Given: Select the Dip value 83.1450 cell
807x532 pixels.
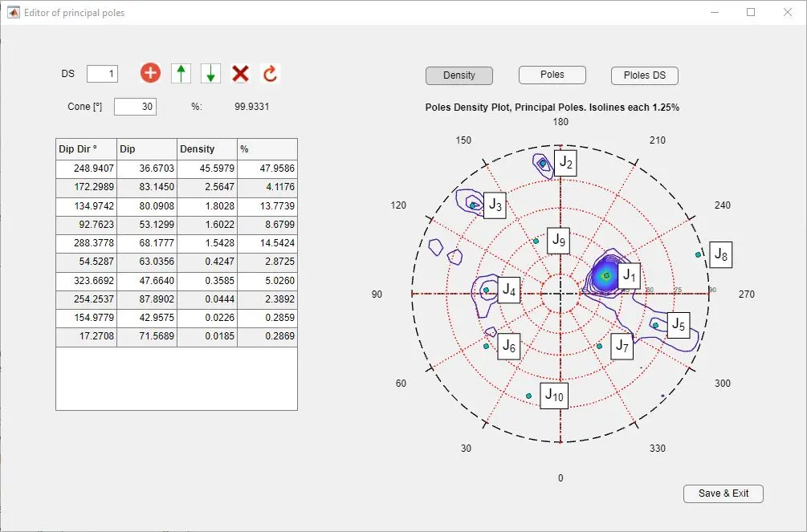Looking at the screenshot, I should (x=146, y=187).
